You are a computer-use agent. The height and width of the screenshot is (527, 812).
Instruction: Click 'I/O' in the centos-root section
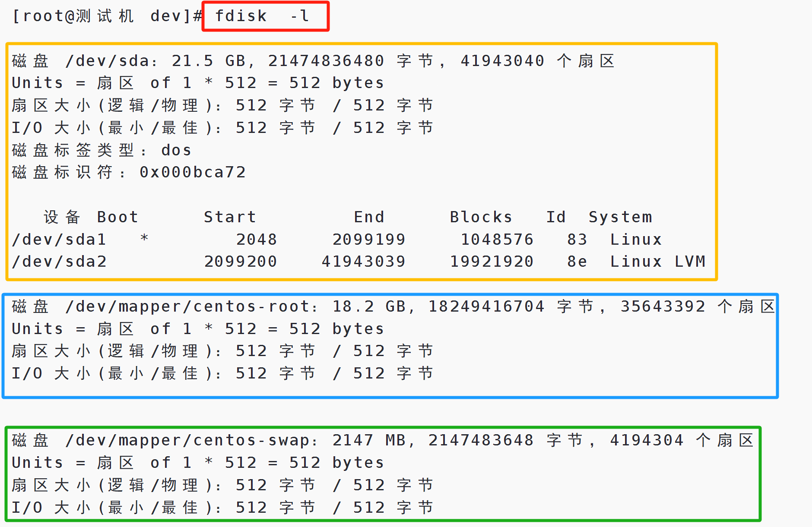tap(27, 373)
